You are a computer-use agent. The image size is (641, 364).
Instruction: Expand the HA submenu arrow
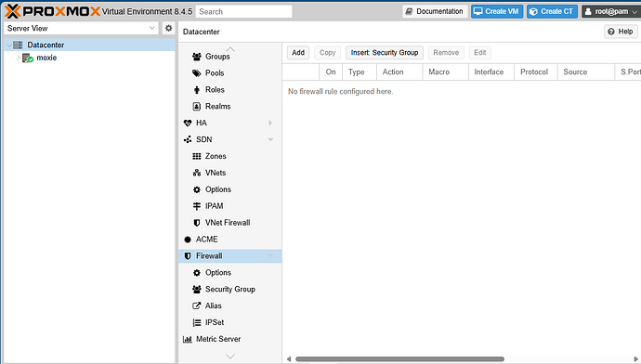click(x=270, y=123)
